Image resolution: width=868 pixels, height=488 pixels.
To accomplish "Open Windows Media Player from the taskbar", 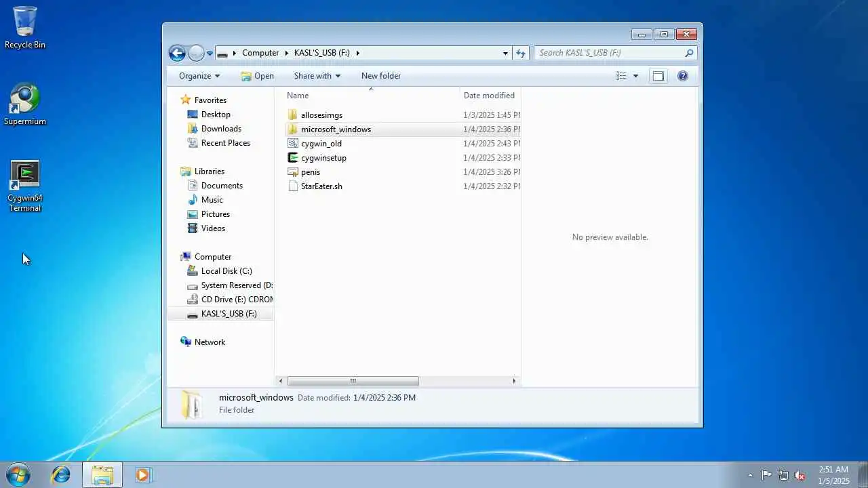I will (142, 474).
